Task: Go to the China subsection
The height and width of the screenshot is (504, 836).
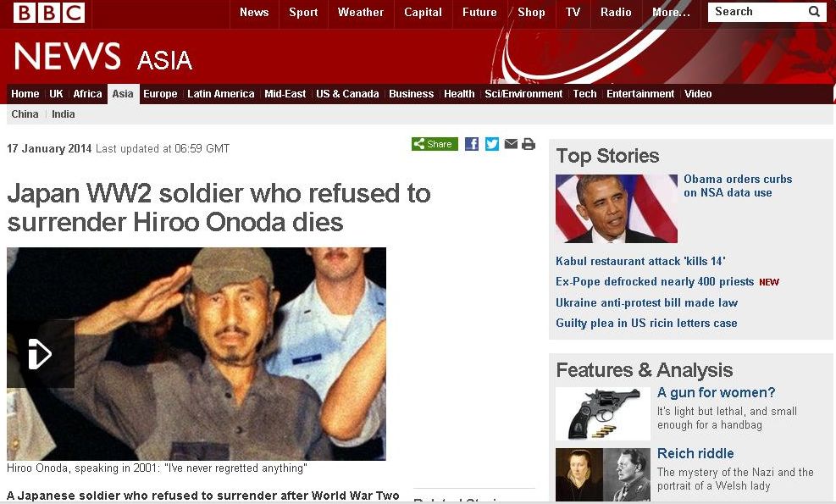Action: (25, 114)
